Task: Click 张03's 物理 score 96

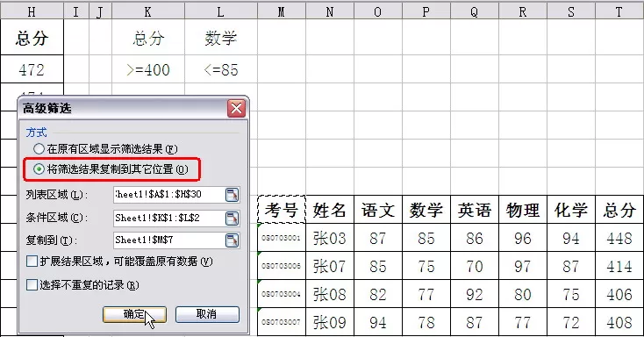Action: 523,238
